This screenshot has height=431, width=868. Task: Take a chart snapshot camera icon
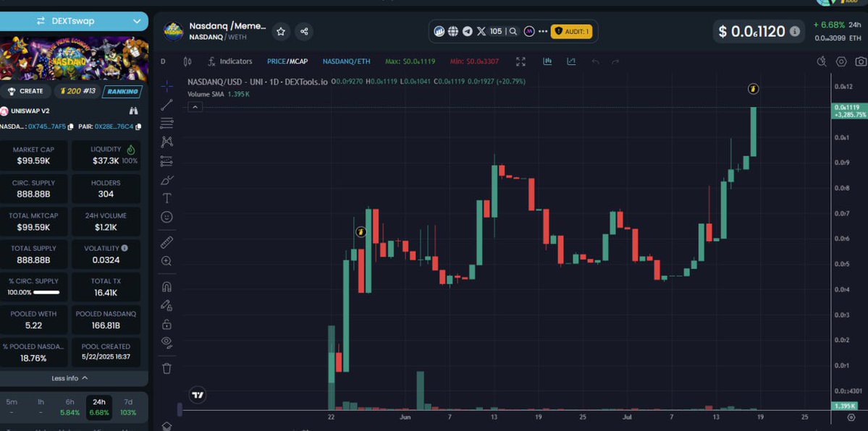(x=861, y=61)
